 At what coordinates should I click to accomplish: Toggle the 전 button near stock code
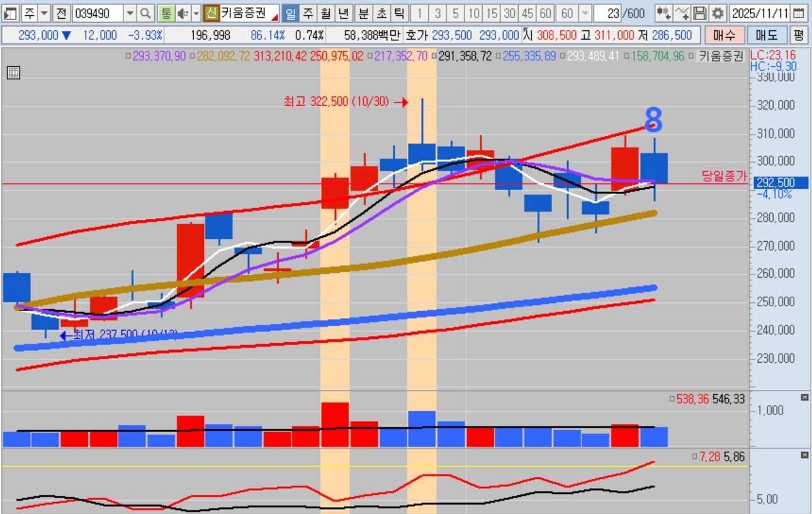coord(60,13)
